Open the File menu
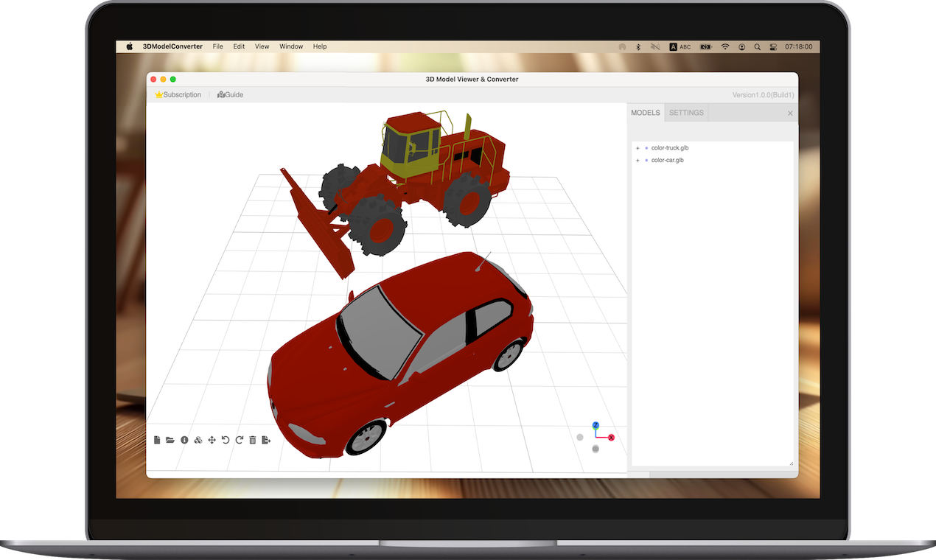Viewport: 936px width, 560px height. pyautogui.click(x=218, y=46)
